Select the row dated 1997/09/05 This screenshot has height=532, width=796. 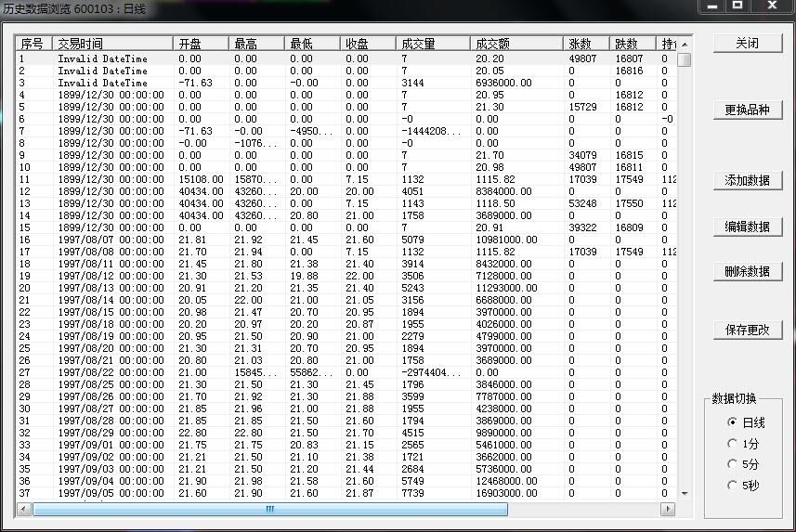click(346, 493)
